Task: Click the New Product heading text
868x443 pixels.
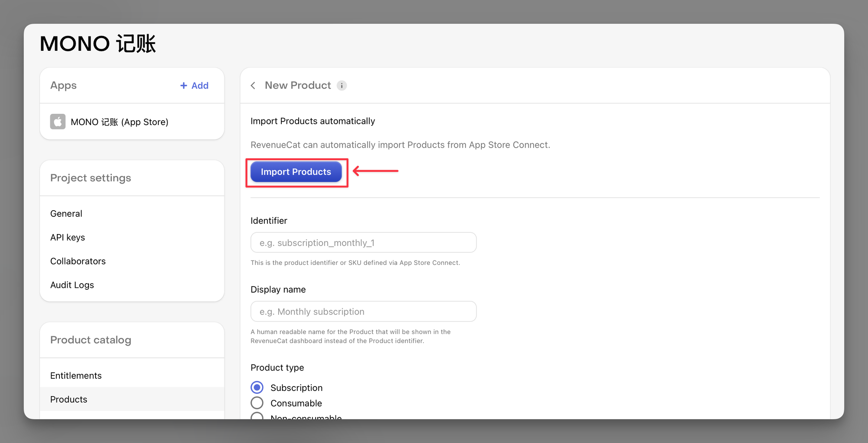Action: 298,86
